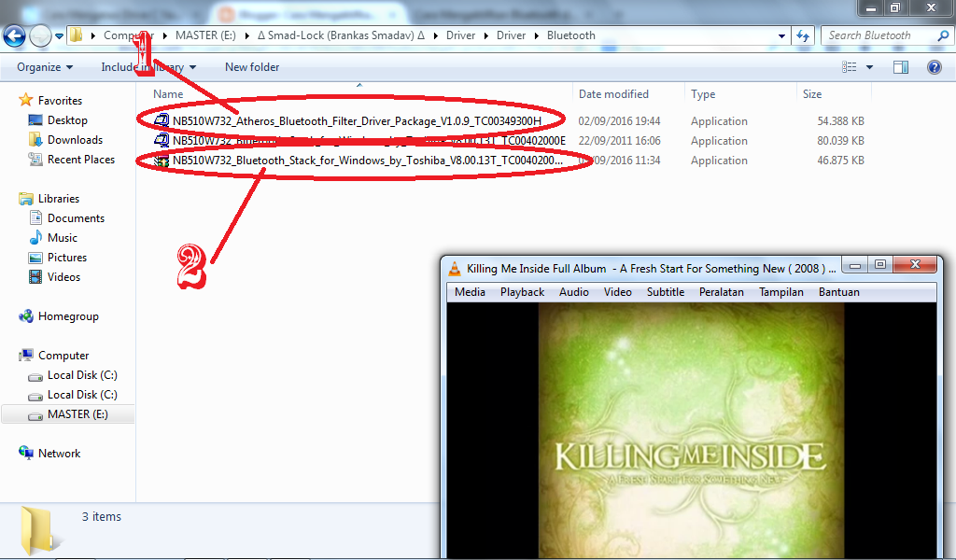Select the Toshiba Bluetooth Stack V8.00.13T_TC0040200... file
This screenshot has height=560, width=956.
tap(368, 161)
